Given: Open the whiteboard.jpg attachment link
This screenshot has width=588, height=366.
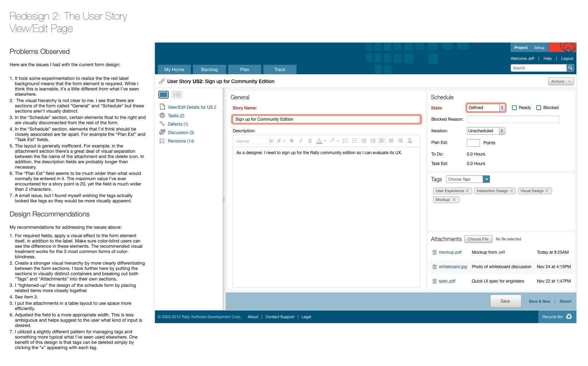Looking at the screenshot, I should pos(452,267).
